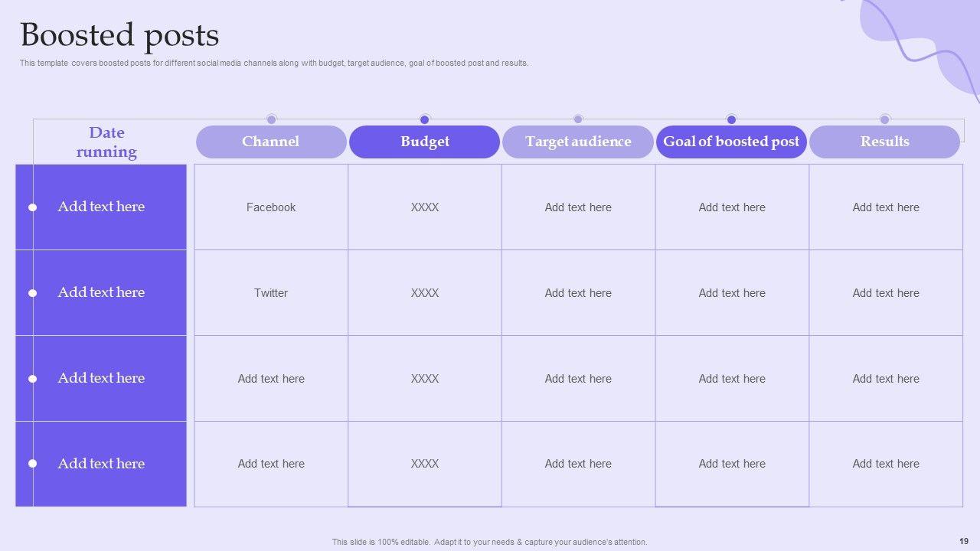The width and height of the screenshot is (980, 551).
Task: Select the Budget column header pill
Action: coord(425,142)
